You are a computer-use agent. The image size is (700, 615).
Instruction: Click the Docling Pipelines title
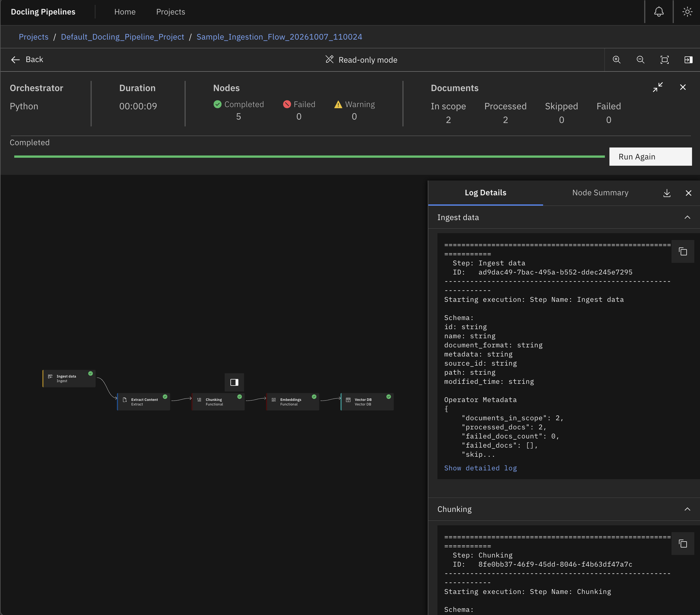(x=43, y=12)
